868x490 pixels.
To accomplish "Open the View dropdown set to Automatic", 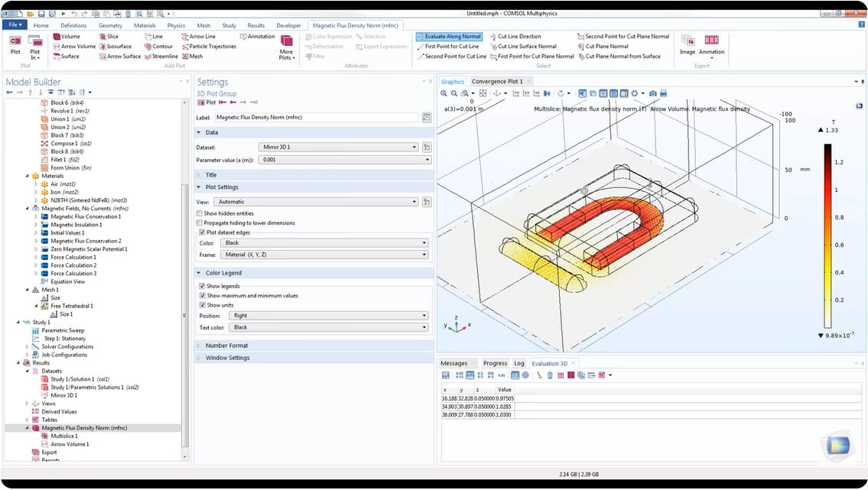I will (316, 202).
